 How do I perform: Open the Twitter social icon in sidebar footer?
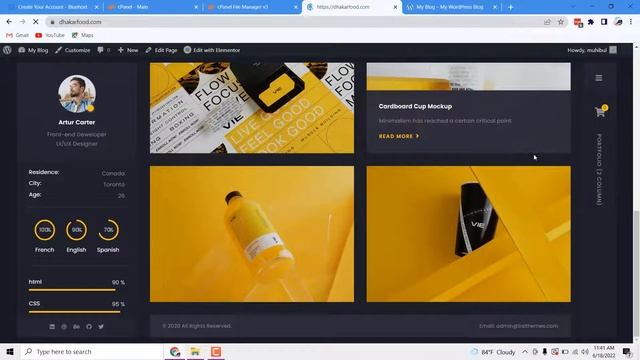[101, 327]
